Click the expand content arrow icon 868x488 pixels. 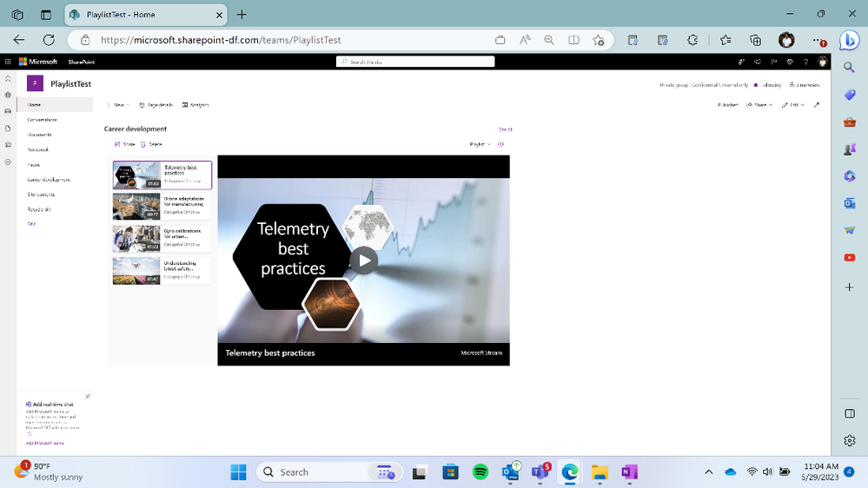point(817,105)
